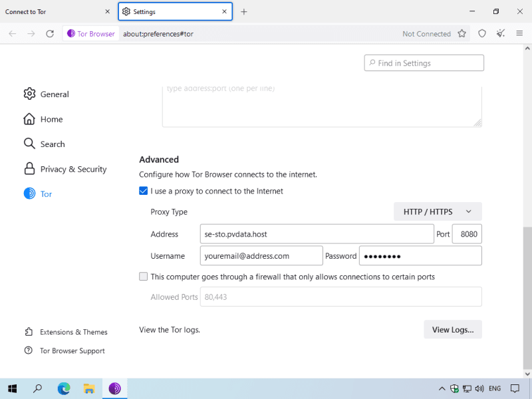The image size is (532, 399).
Task: Open Privacy & Security settings category
Action: pos(65,169)
